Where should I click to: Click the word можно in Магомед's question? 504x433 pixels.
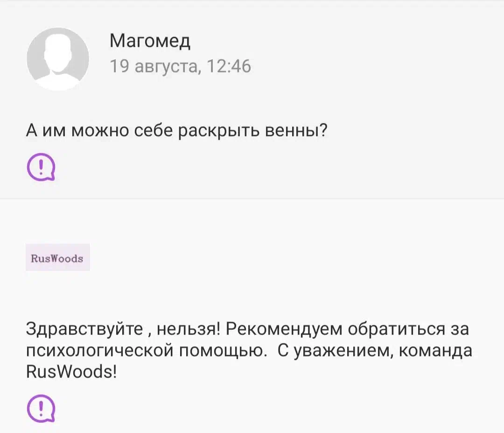[x=100, y=131]
